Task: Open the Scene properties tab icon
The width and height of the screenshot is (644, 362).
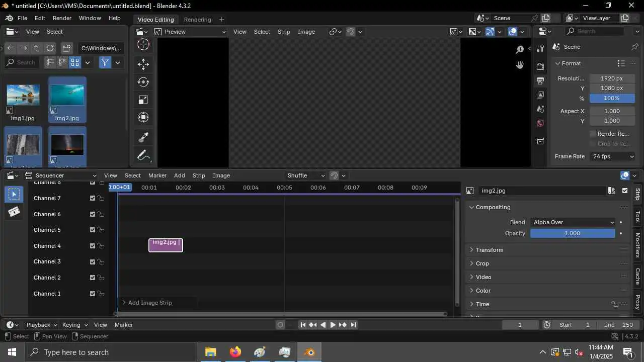Action: [540, 109]
